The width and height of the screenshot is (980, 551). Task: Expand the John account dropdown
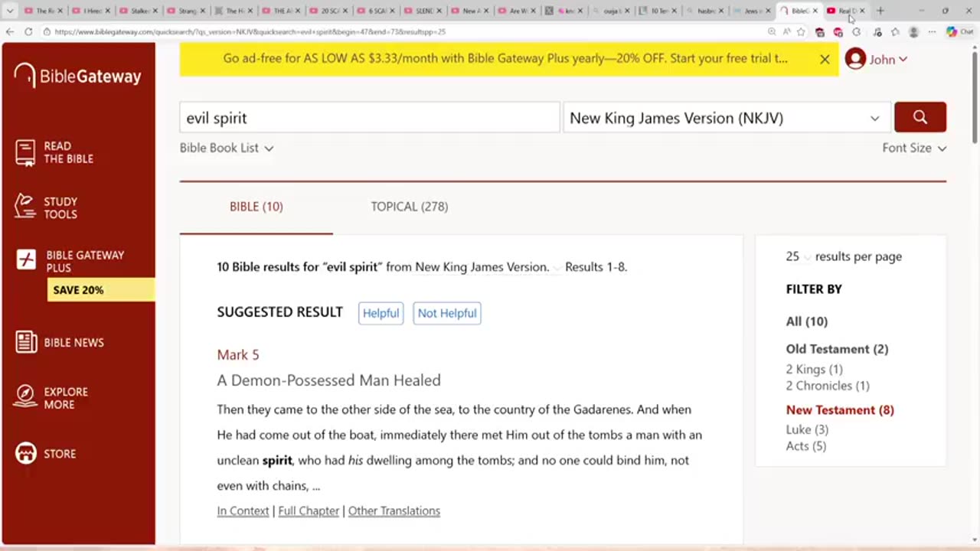[903, 59]
